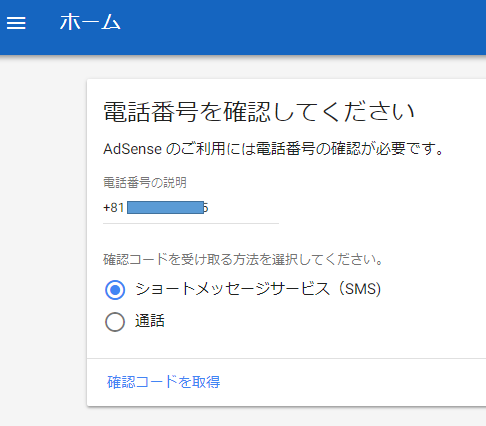
Task: Click the 電話番号の説明 field label
Action: coord(145,183)
